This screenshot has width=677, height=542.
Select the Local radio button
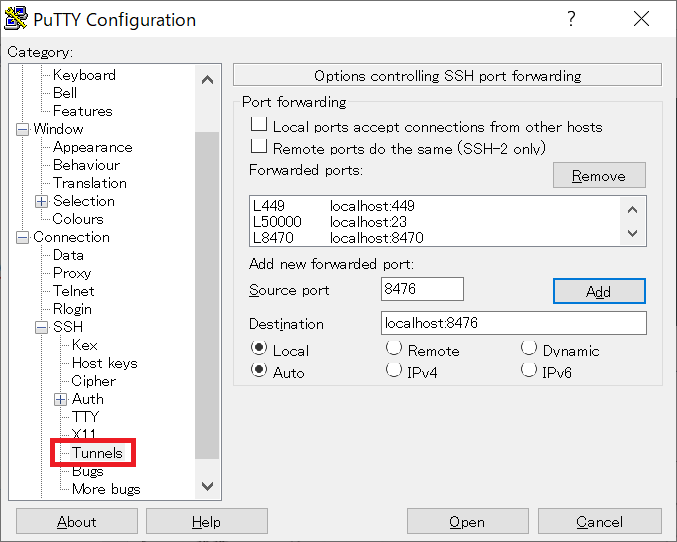tap(259, 348)
